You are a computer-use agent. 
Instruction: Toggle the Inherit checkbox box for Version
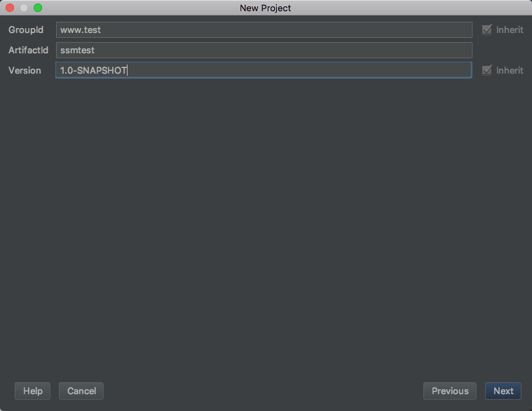[x=486, y=70]
